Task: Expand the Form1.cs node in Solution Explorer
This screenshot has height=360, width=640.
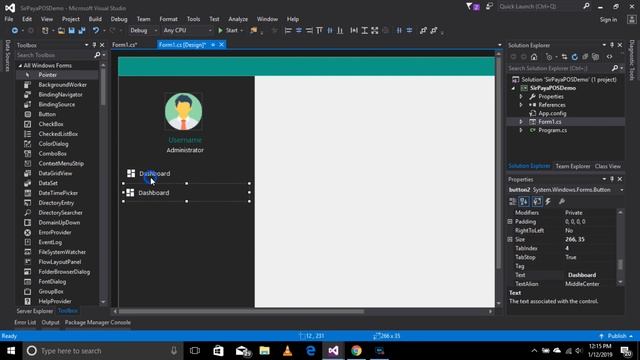Action: tap(521, 122)
